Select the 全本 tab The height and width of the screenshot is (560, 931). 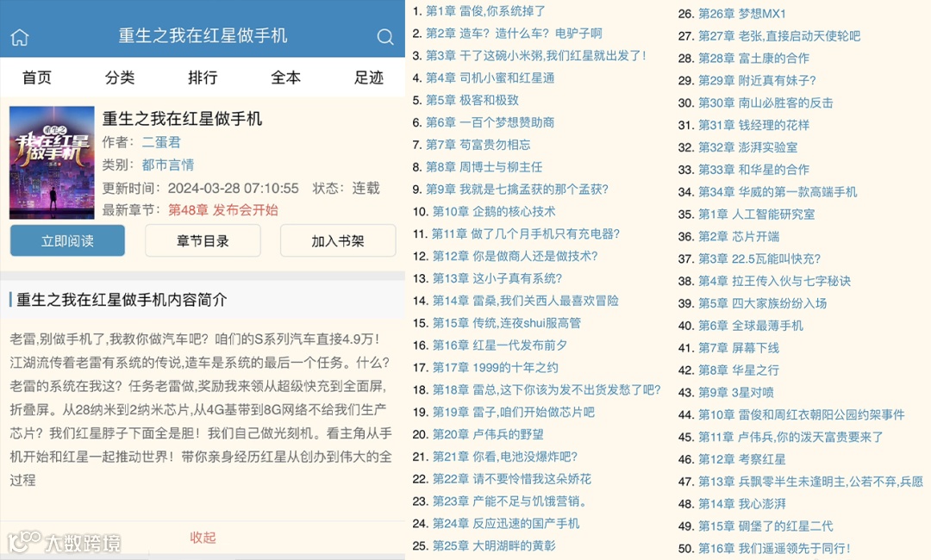(x=285, y=78)
